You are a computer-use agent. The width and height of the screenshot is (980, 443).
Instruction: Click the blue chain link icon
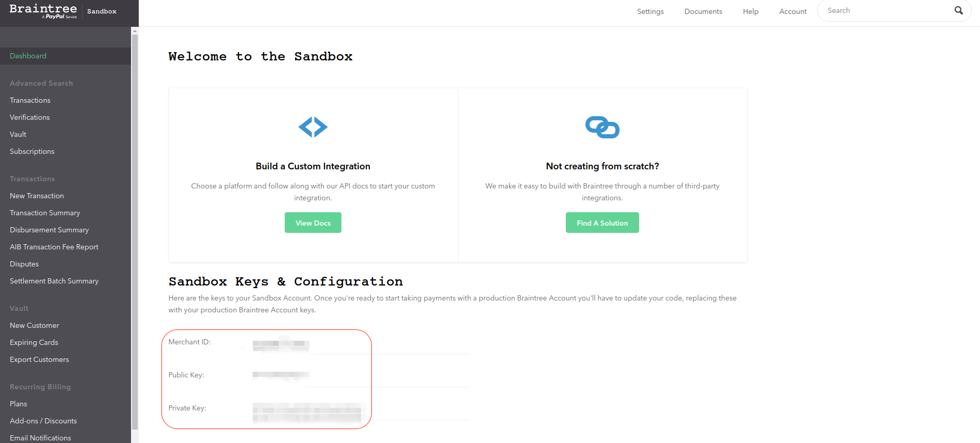point(602,127)
